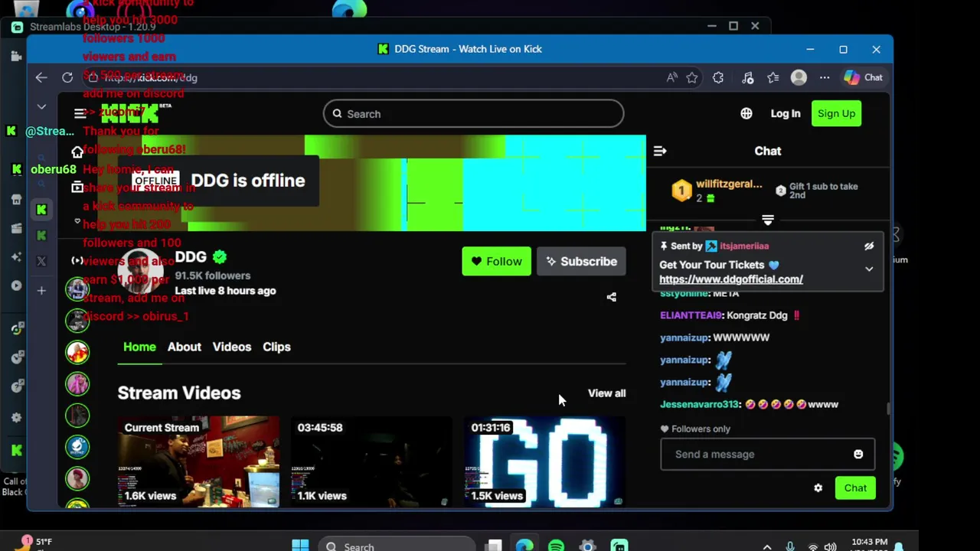Send message with the Chat button
Screen dimensions: 980x551
point(855,487)
